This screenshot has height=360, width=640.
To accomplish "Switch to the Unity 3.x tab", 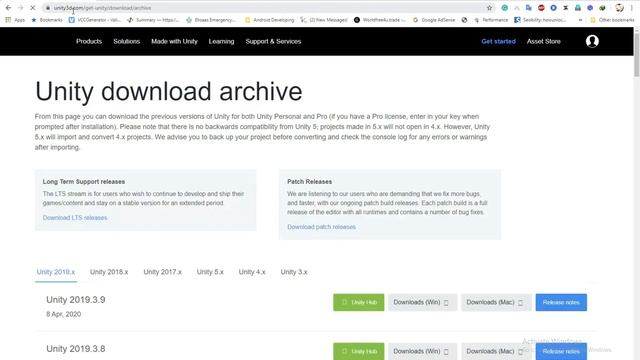I will (x=294, y=272).
